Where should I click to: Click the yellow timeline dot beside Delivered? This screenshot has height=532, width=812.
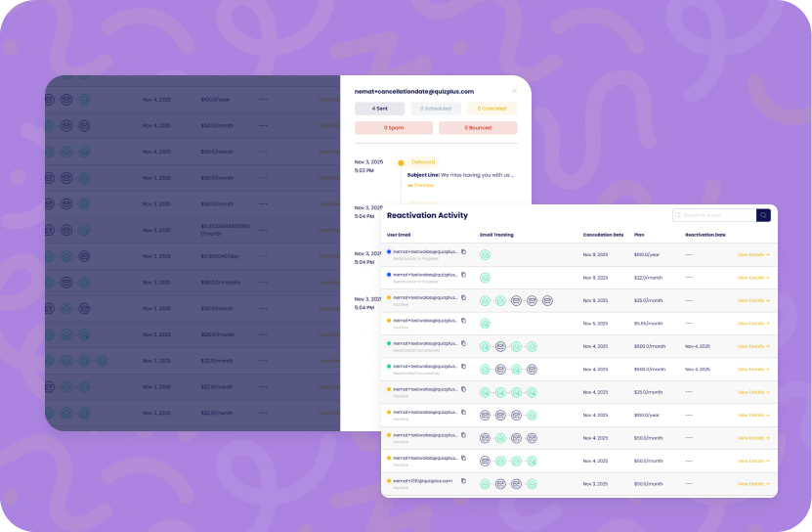(x=401, y=162)
